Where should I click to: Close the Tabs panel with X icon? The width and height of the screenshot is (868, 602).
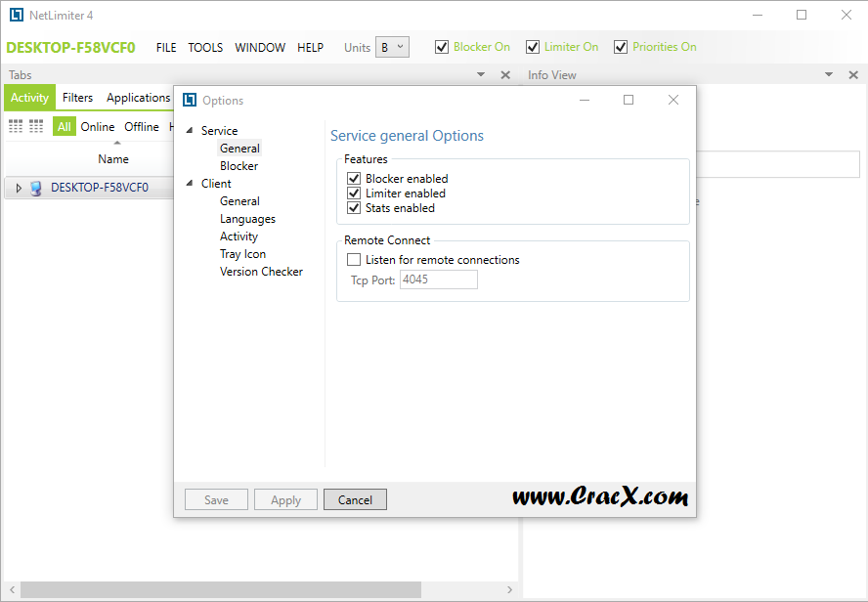(x=505, y=75)
